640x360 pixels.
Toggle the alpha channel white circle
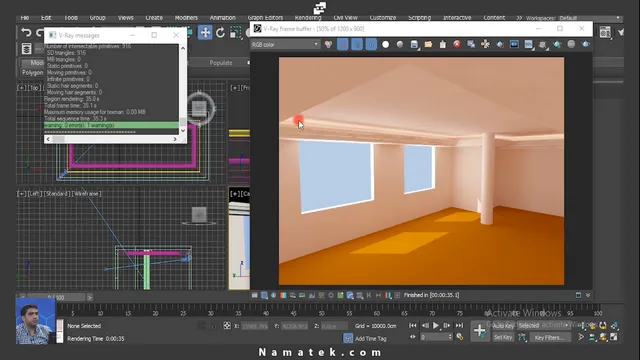click(x=385, y=44)
